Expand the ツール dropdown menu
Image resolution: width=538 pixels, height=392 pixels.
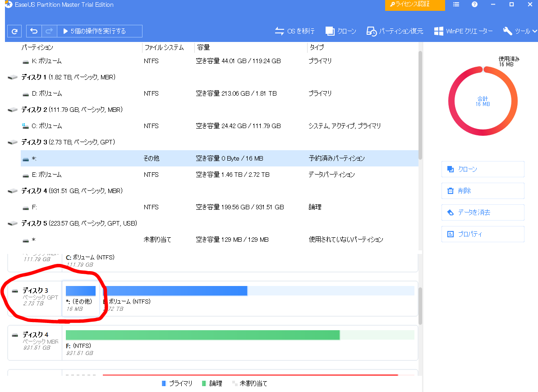pyautogui.click(x=520, y=31)
